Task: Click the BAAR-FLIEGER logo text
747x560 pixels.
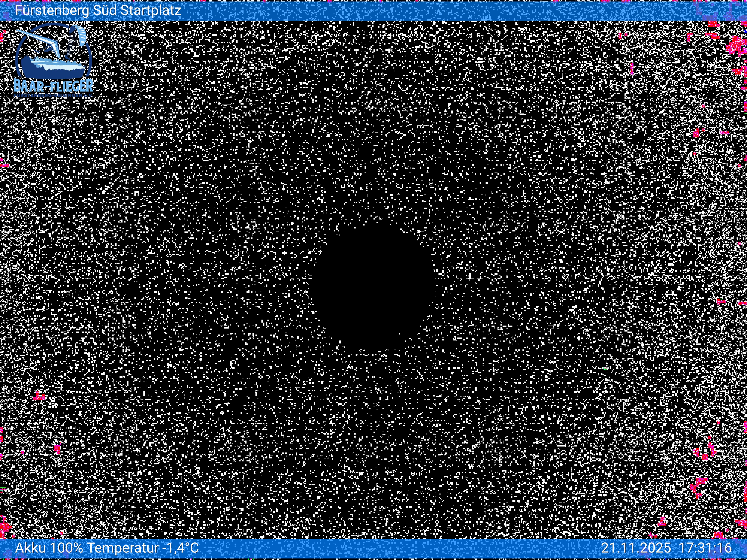Action: pos(53,86)
